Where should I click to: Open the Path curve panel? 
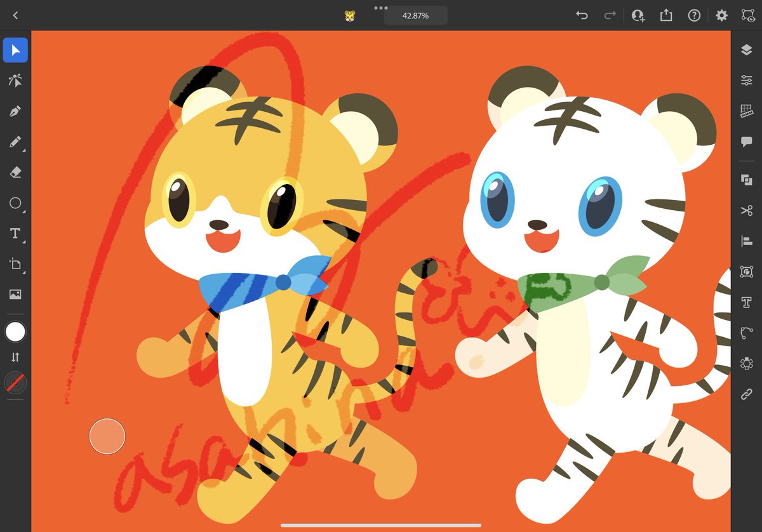tap(747, 333)
